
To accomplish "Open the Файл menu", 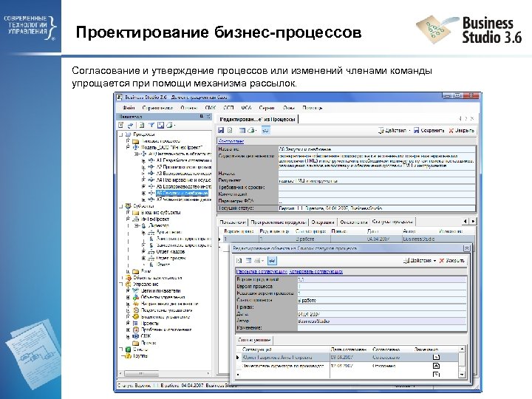I will click(129, 108).
